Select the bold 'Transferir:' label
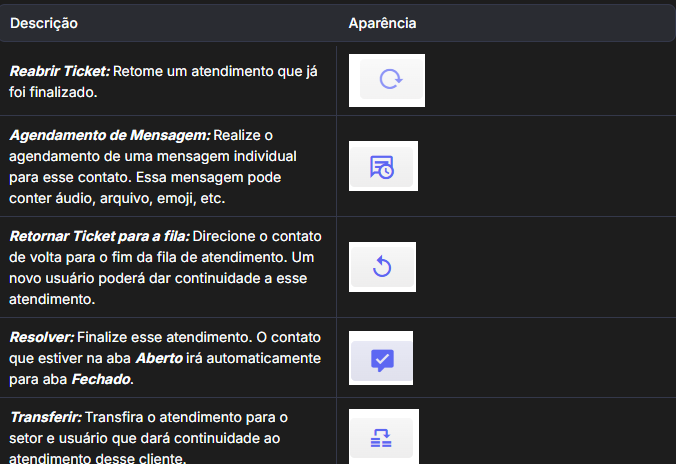The image size is (676, 464). [44, 417]
